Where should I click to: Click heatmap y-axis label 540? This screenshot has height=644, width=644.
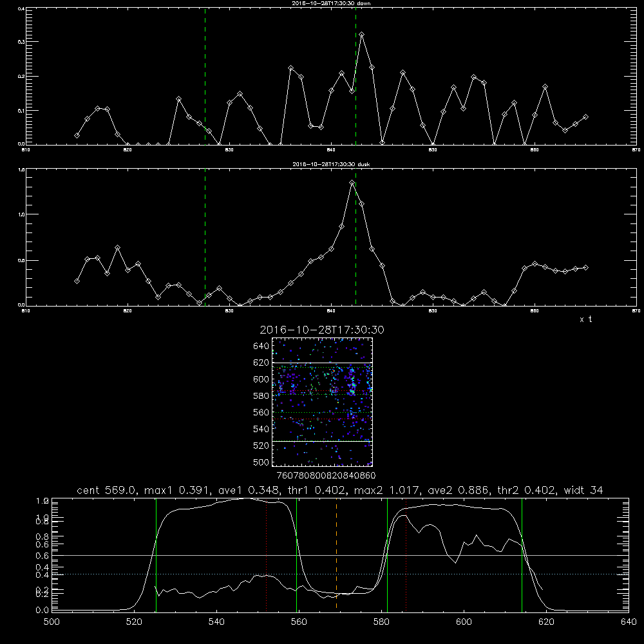pos(261,429)
